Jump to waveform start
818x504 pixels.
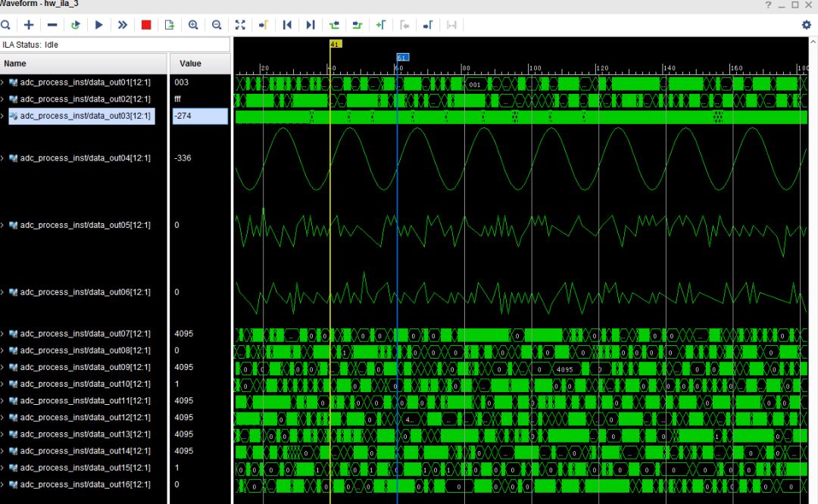click(x=287, y=25)
